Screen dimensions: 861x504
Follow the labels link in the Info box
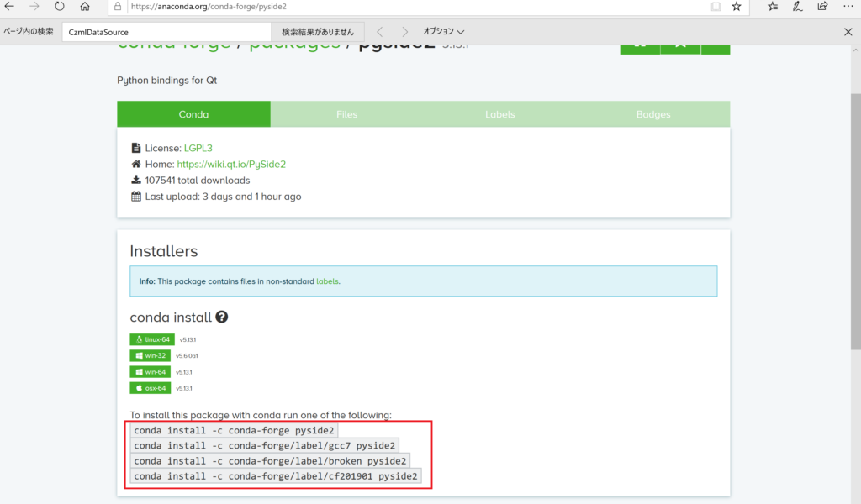tap(327, 281)
